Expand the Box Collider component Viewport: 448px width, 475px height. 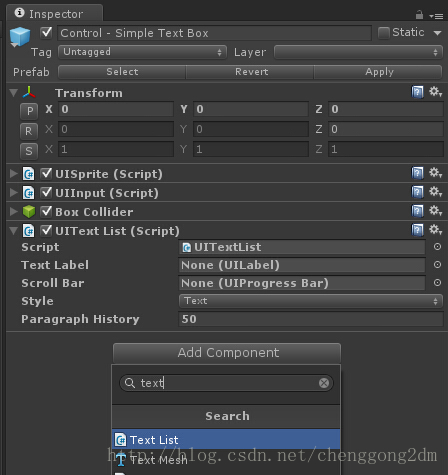pyautogui.click(x=13, y=212)
